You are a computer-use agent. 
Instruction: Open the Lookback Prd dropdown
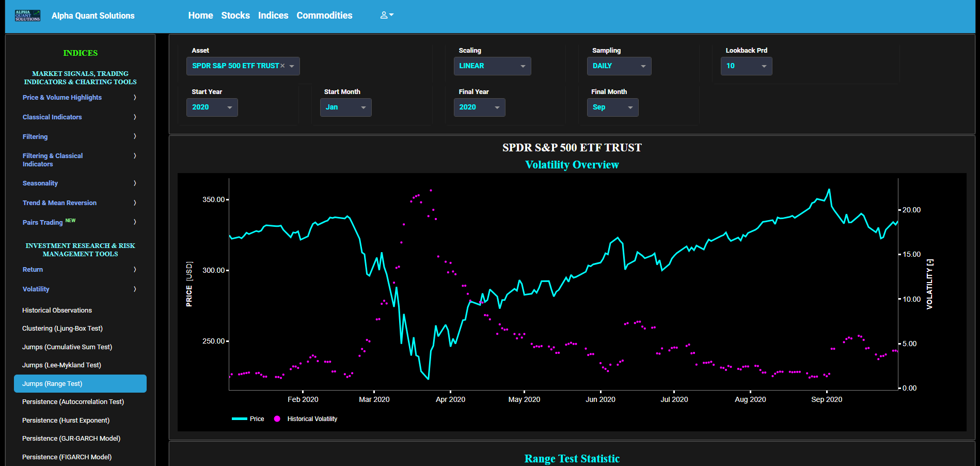[x=746, y=66]
